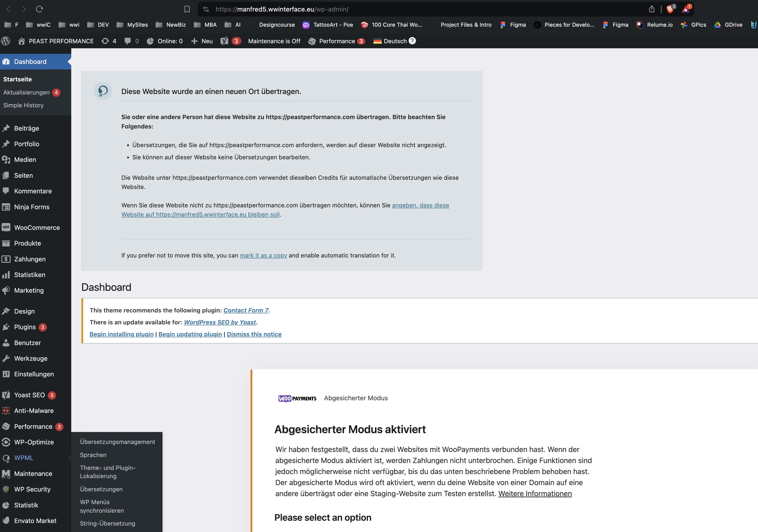Image resolution: width=758 pixels, height=532 pixels.
Task: Open the MySites bookmarks folder
Action: [x=132, y=25]
